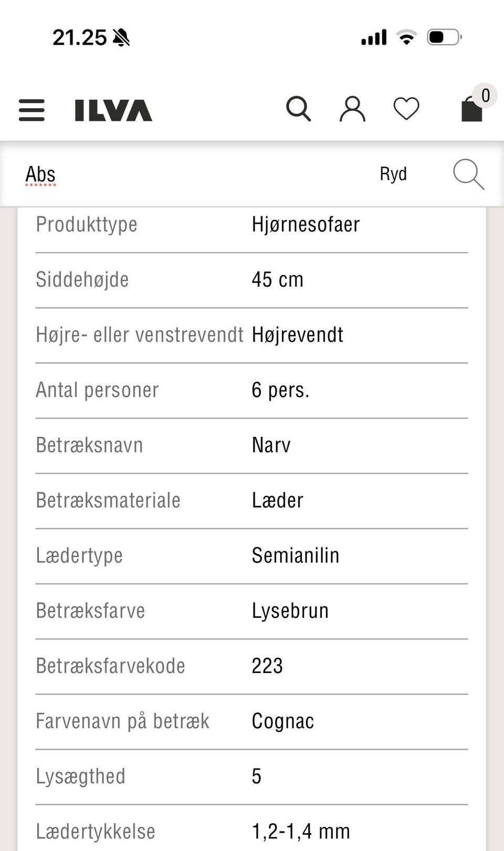Click the magnifier icon beside Ryd
Viewport: 504px width, 851px height.
tap(469, 174)
